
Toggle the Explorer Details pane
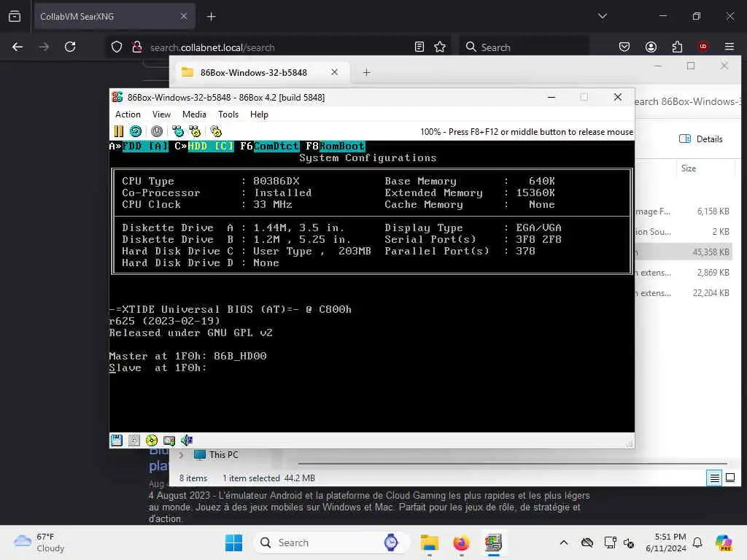click(x=701, y=139)
